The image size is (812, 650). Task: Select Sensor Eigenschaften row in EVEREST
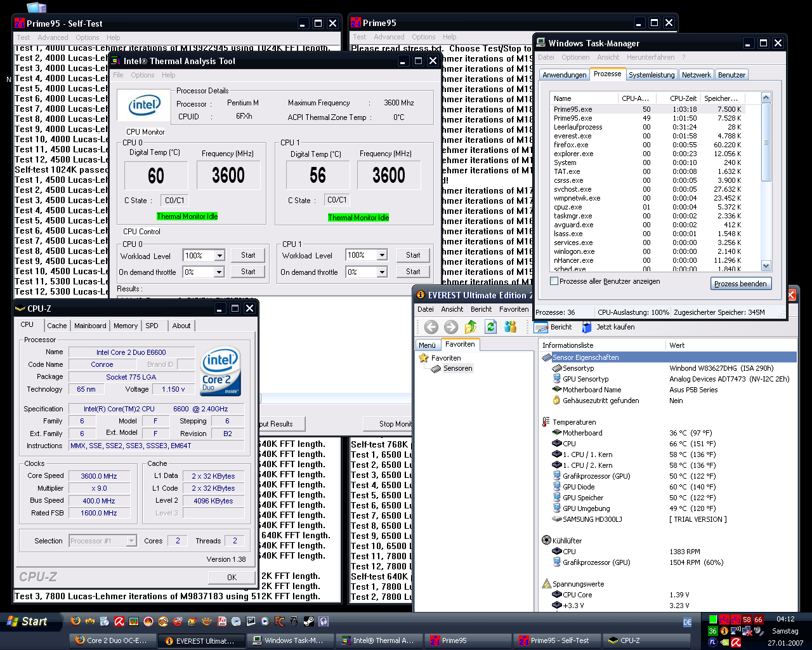pos(669,357)
